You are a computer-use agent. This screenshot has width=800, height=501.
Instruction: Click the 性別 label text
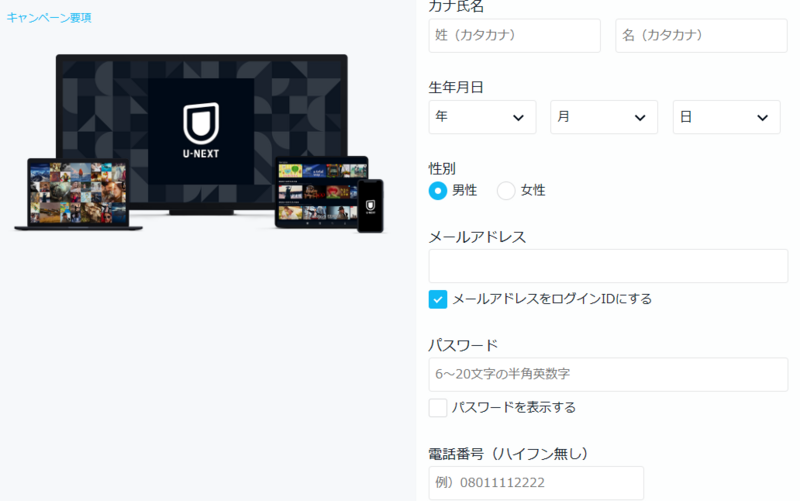(x=442, y=168)
